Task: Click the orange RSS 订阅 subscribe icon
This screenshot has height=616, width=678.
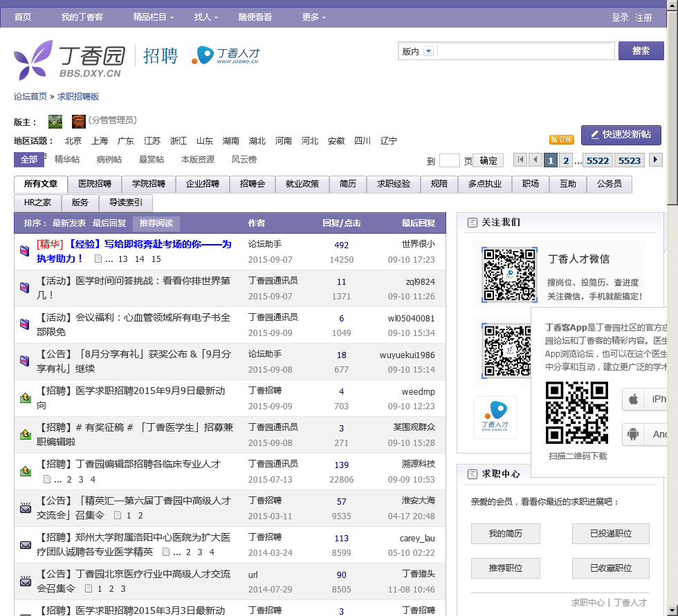Action: (561, 140)
